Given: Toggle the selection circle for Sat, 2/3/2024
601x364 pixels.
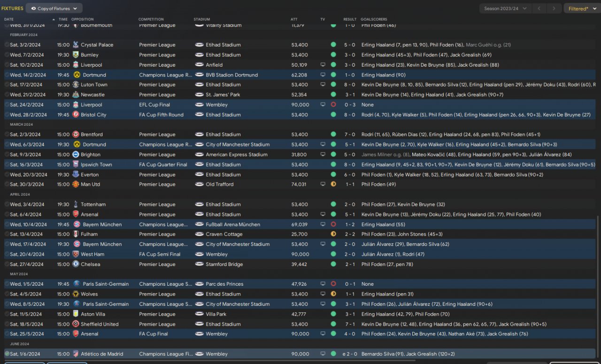Looking at the screenshot, I should 7,135.
